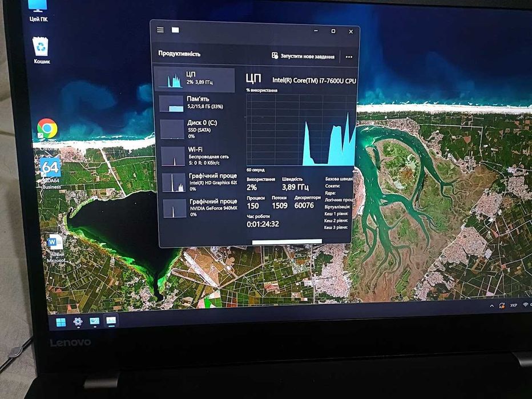Screen dimensions: 532x399
Task: Click the Performance page icon beside hamburger
Action: [x=175, y=30]
